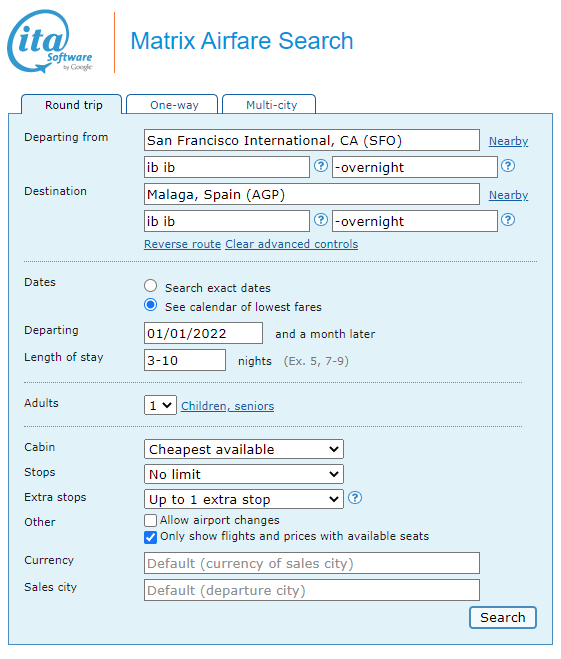Open the Cabin dropdown
This screenshot has height=659, width=561.
(244, 449)
